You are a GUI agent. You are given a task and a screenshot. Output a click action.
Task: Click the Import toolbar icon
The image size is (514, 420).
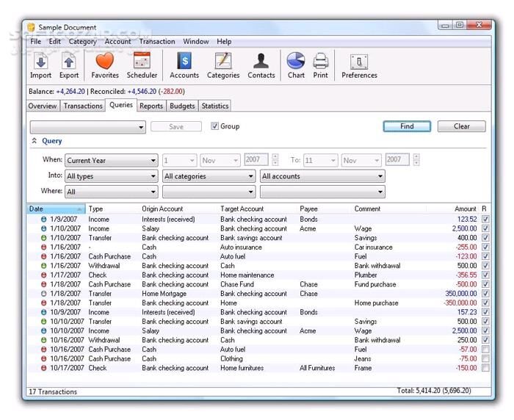pyautogui.click(x=40, y=62)
